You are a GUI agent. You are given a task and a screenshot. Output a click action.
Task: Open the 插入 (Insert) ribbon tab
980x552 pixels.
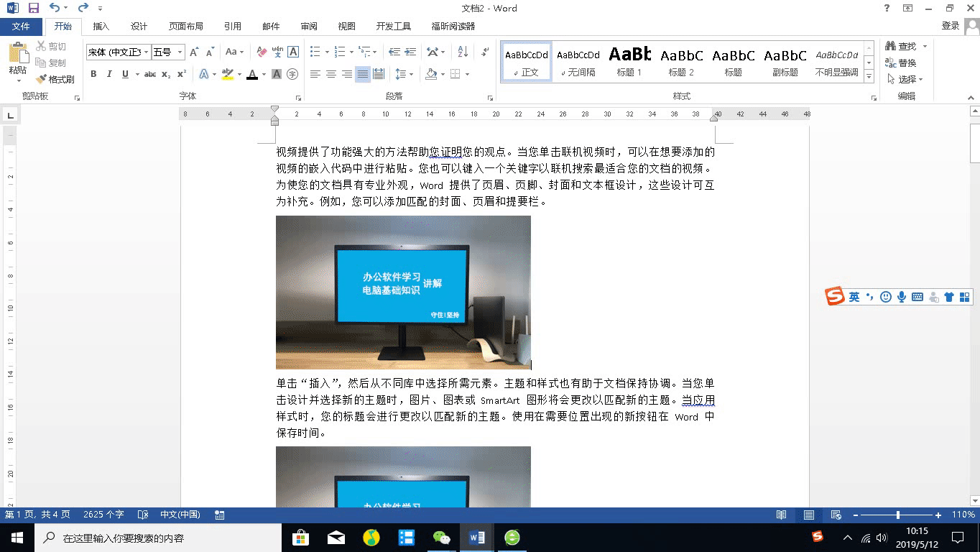click(101, 27)
